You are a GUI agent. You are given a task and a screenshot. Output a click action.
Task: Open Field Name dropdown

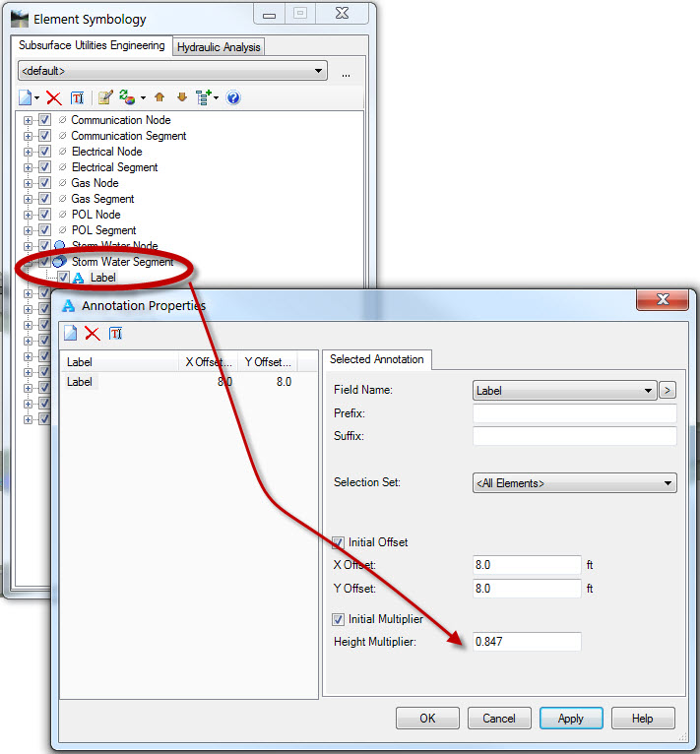[x=564, y=391]
